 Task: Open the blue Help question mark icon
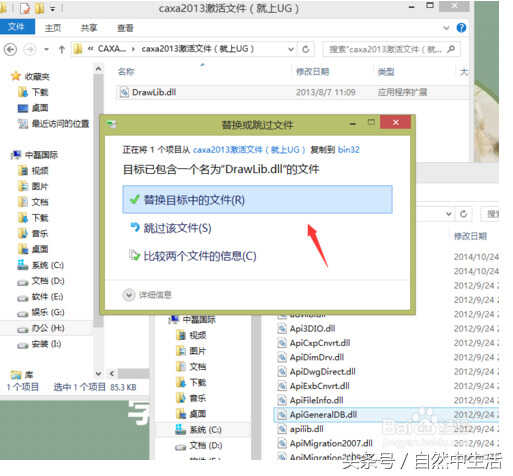[461, 28]
